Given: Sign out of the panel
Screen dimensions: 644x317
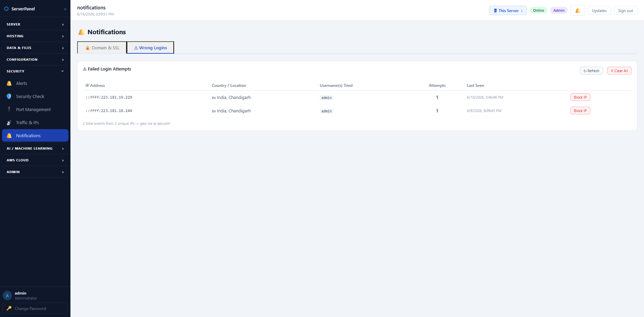Looking at the screenshot, I should pos(625,11).
